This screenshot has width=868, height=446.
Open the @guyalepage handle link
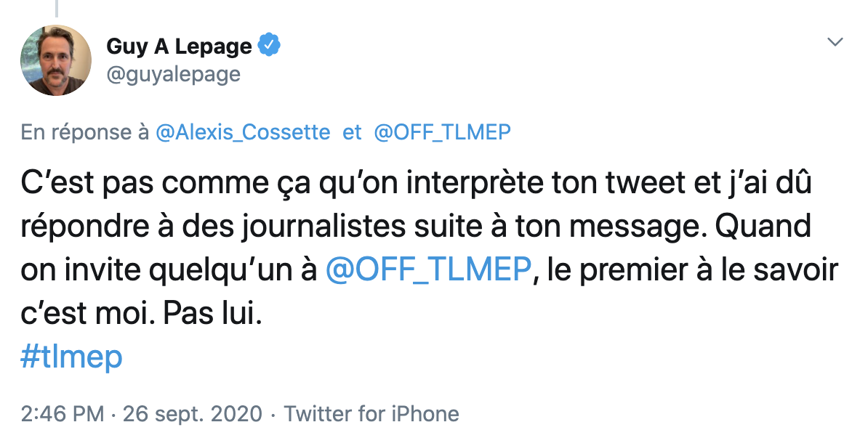tap(173, 74)
